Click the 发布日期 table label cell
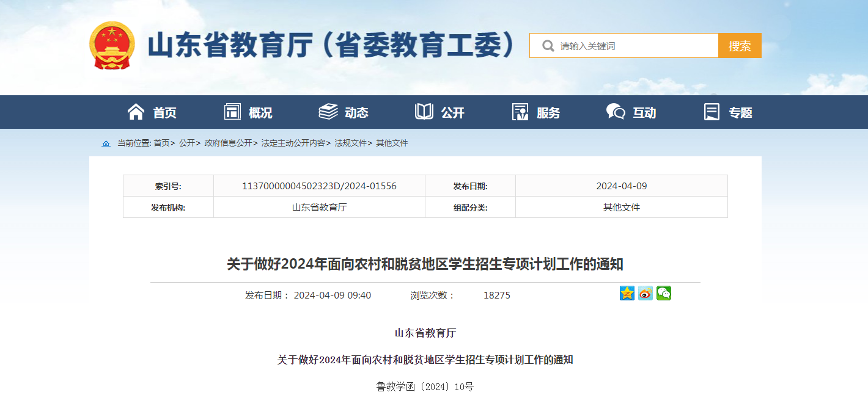This screenshot has height=395, width=868. [x=470, y=186]
